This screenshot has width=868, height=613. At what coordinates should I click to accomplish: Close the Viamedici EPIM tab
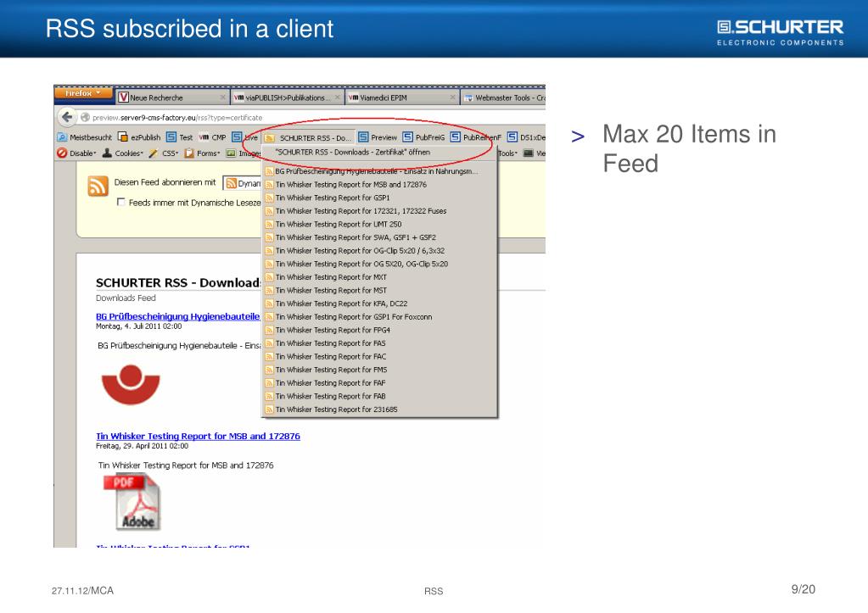point(452,98)
